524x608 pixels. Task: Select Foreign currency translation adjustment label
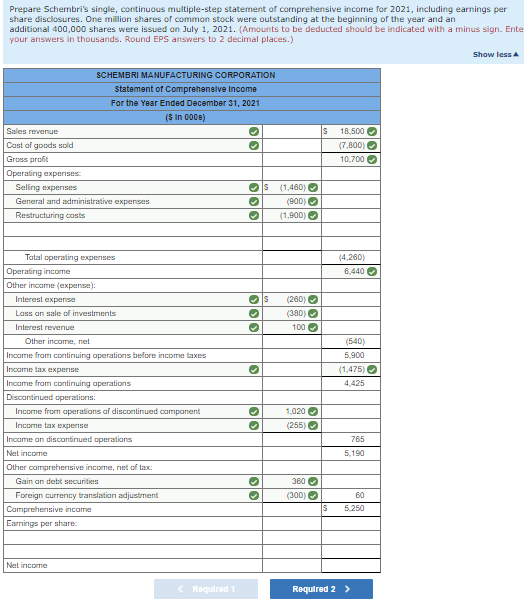click(x=133, y=495)
